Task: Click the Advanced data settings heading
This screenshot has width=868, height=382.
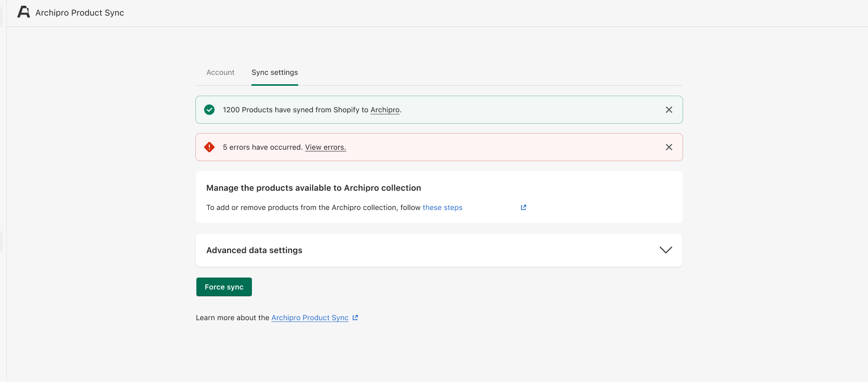Action: click(x=254, y=250)
